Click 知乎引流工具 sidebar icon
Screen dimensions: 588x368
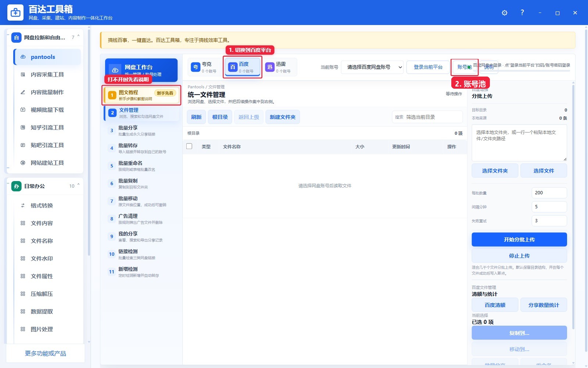coord(23,128)
